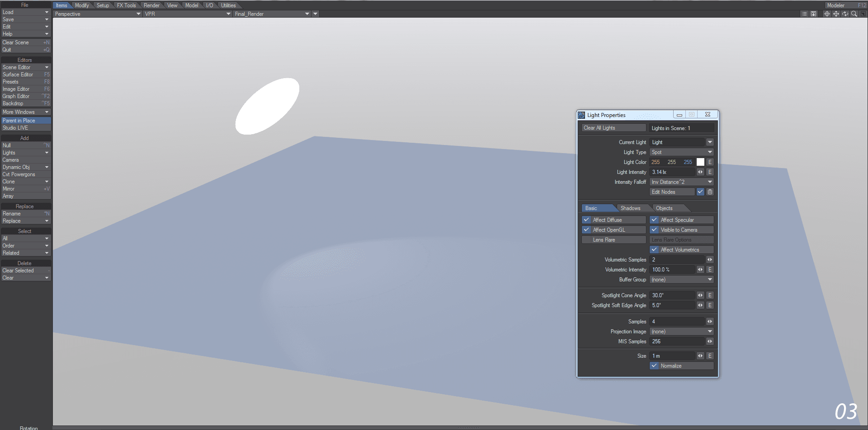Uncheck the Affect Diffuse checkbox
The height and width of the screenshot is (430, 868).
point(586,220)
